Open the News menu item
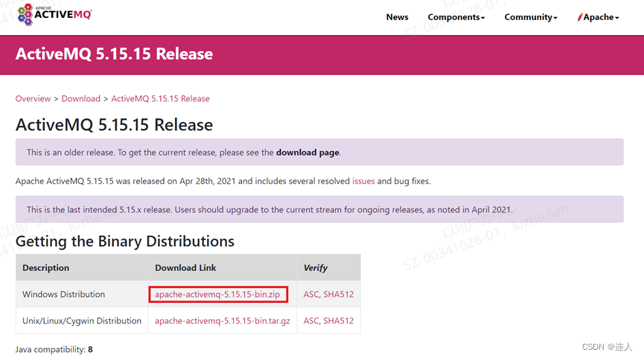Viewport: 644px width, 358px height. coord(397,17)
